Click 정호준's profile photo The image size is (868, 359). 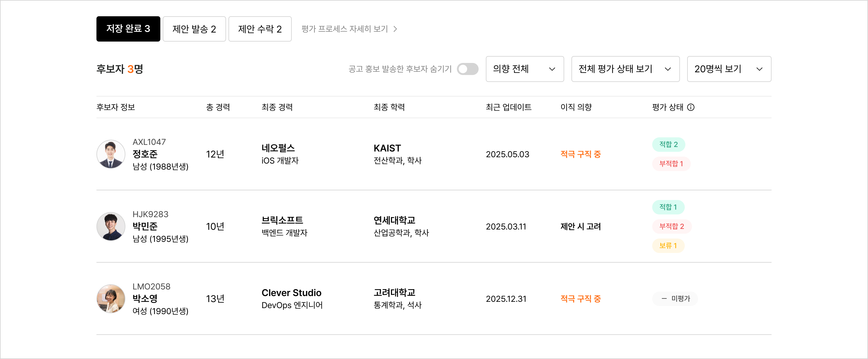111,154
